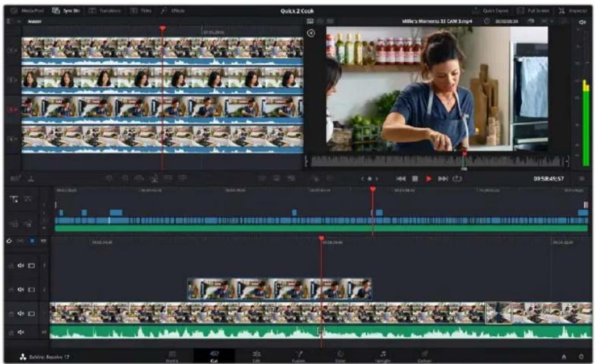595x364 pixels.
Task: Open the Transitions panel
Action: click(104, 11)
